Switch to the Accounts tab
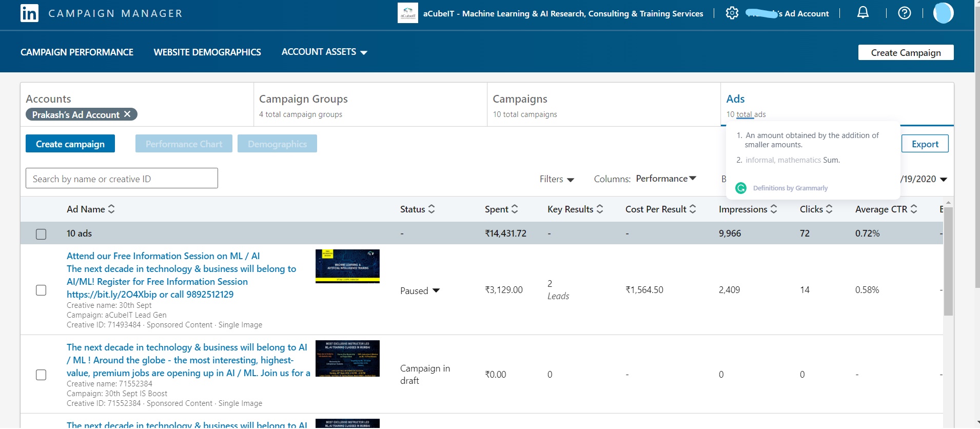This screenshot has height=429, width=980. point(137,105)
